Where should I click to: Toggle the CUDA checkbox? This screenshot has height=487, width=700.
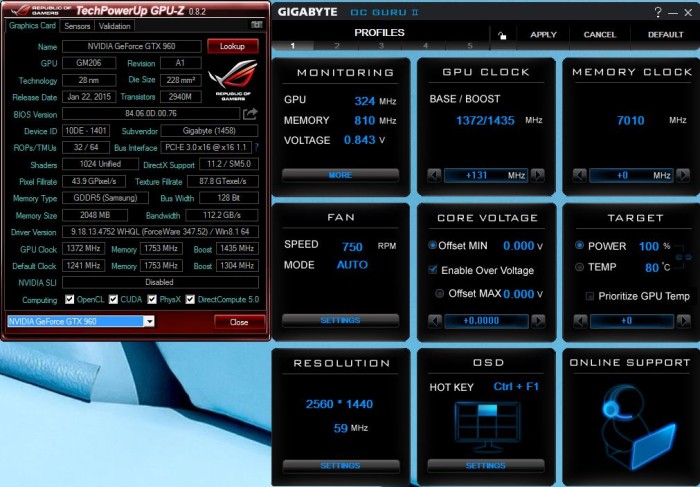pos(113,299)
